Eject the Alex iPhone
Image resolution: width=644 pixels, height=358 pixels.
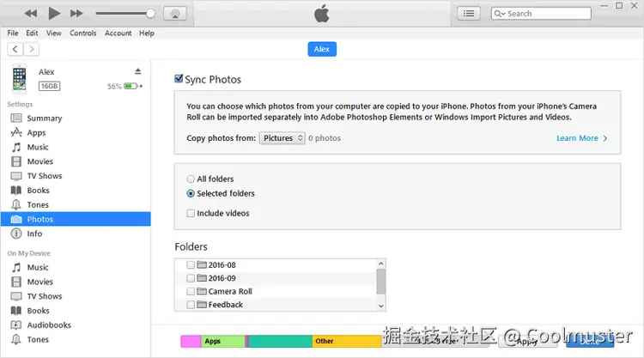tap(138, 71)
